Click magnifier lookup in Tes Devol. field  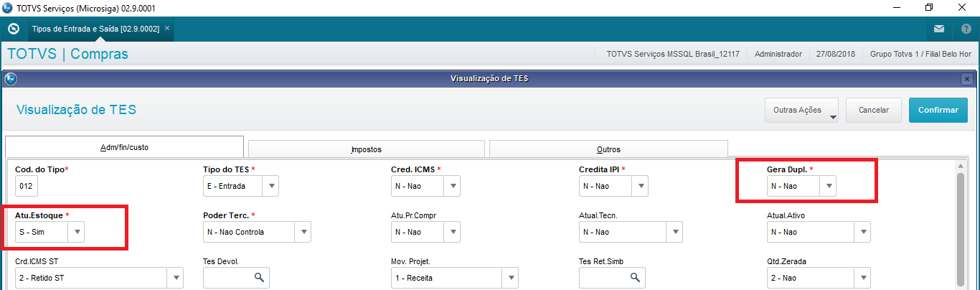(x=259, y=278)
